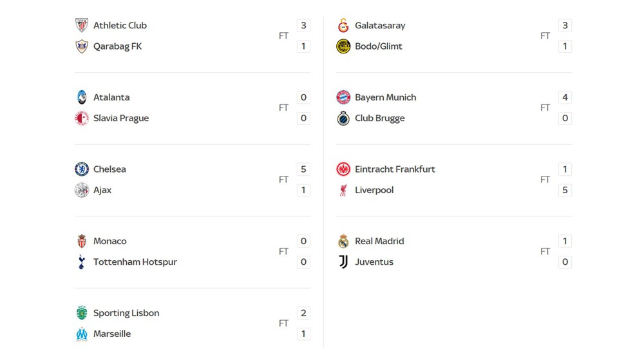644x362 pixels.
Task: Click the Bodo/Glimt yellow badge
Action: coord(343,46)
